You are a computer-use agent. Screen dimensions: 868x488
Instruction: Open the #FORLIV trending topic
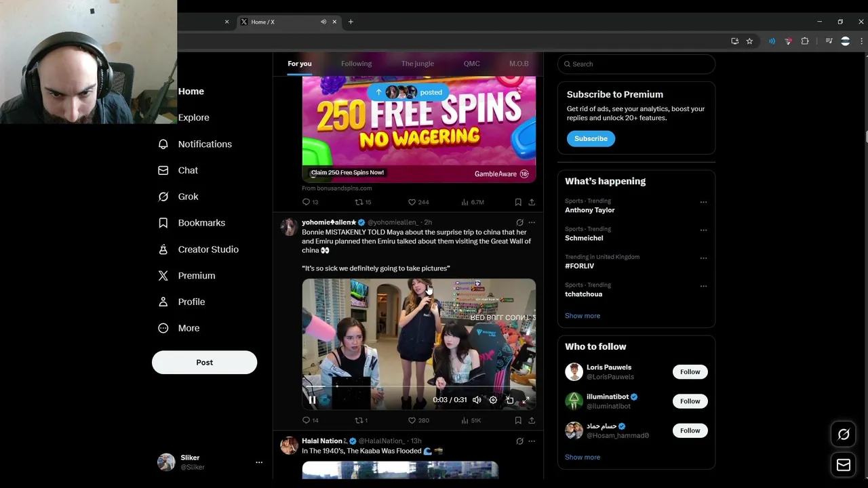[x=579, y=266]
